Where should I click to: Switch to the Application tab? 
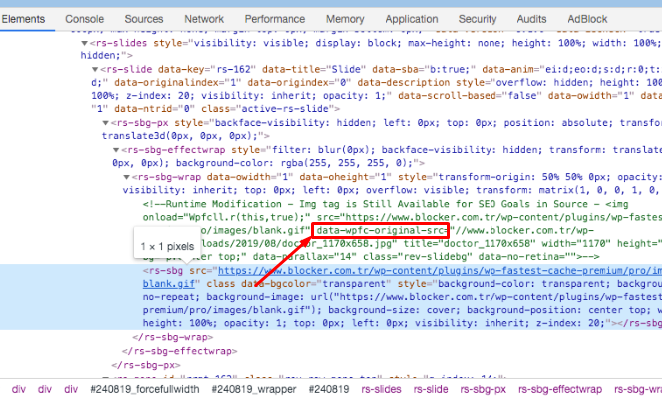(412, 19)
